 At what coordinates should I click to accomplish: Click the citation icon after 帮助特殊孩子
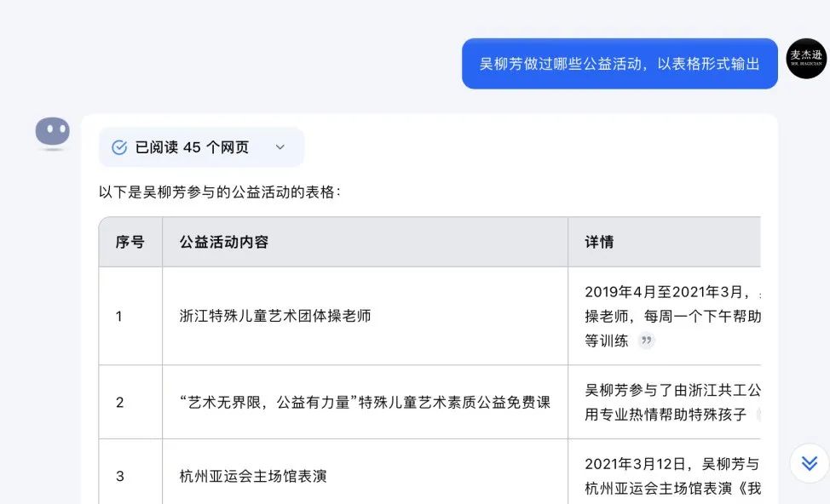759,414
